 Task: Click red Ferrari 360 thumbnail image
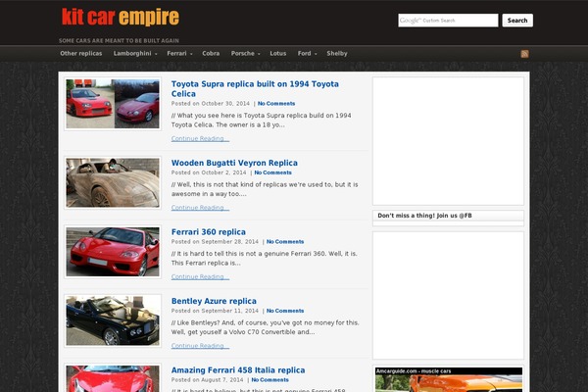coord(113,252)
